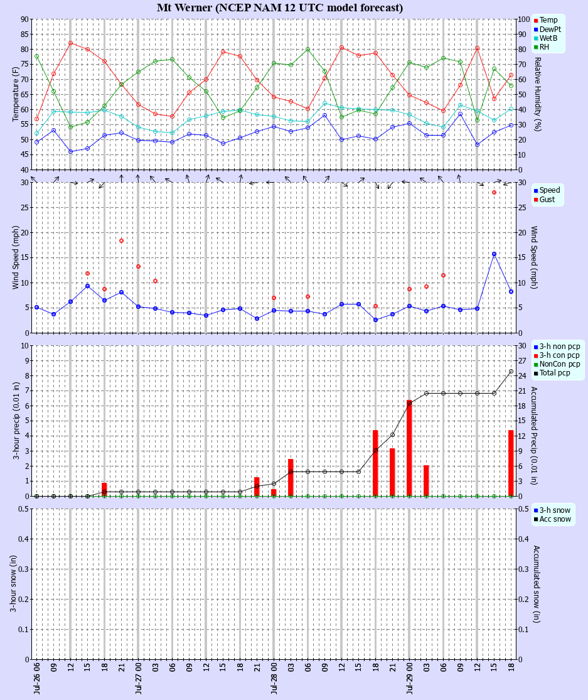
Task: Click the final Total pcp point near 25
Action: [x=511, y=371]
